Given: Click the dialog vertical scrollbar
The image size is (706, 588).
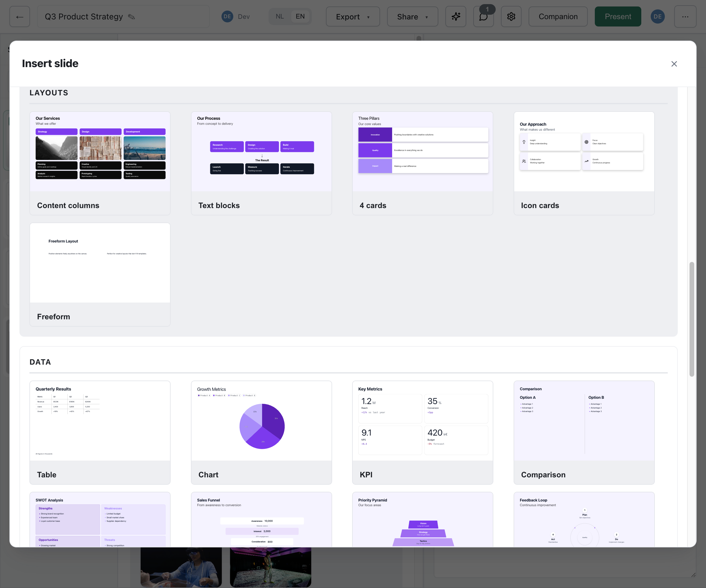Looking at the screenshot, I should [x=692, y=319].
